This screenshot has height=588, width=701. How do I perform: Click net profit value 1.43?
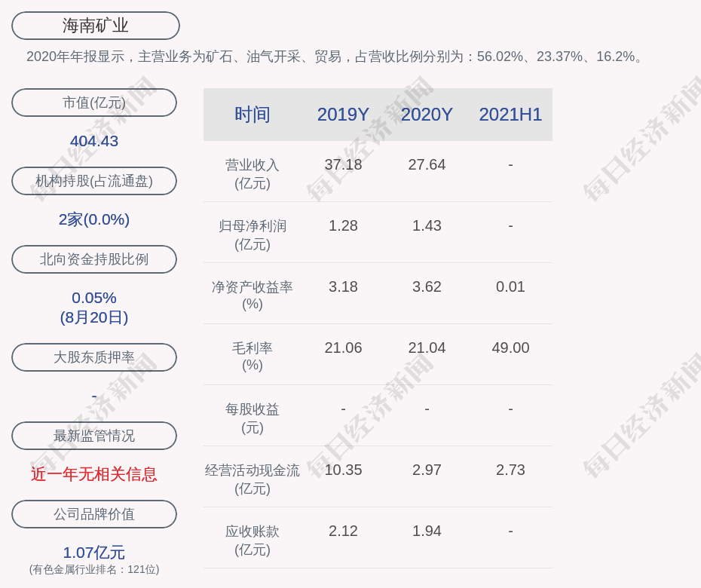[427, 226]
